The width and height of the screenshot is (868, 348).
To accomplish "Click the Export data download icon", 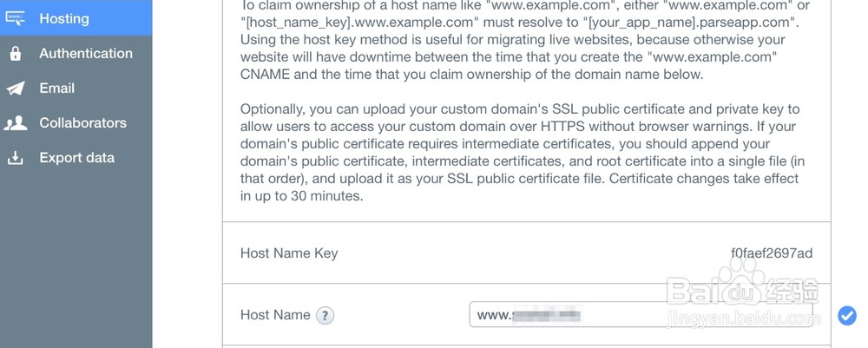I will [15, 158].
